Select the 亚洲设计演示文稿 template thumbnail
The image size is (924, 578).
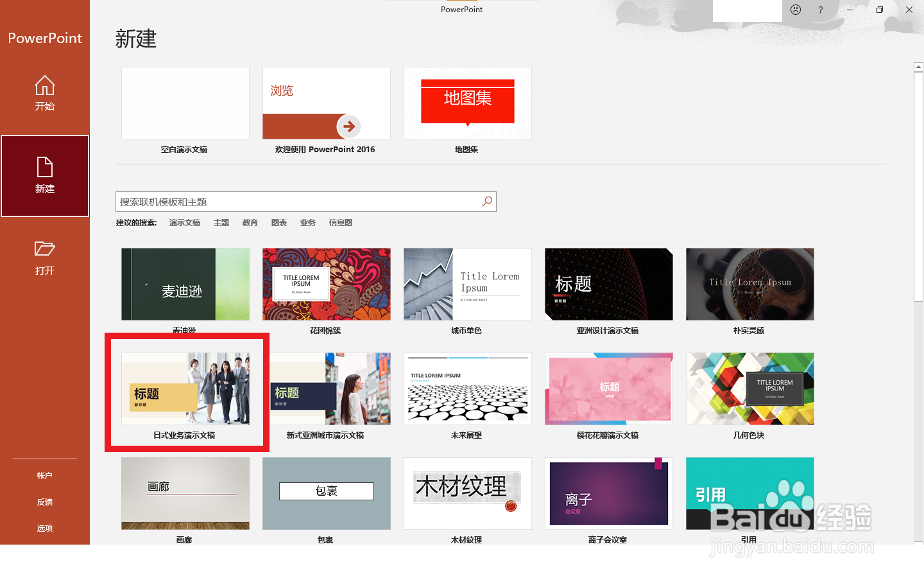tap(609, 284)
